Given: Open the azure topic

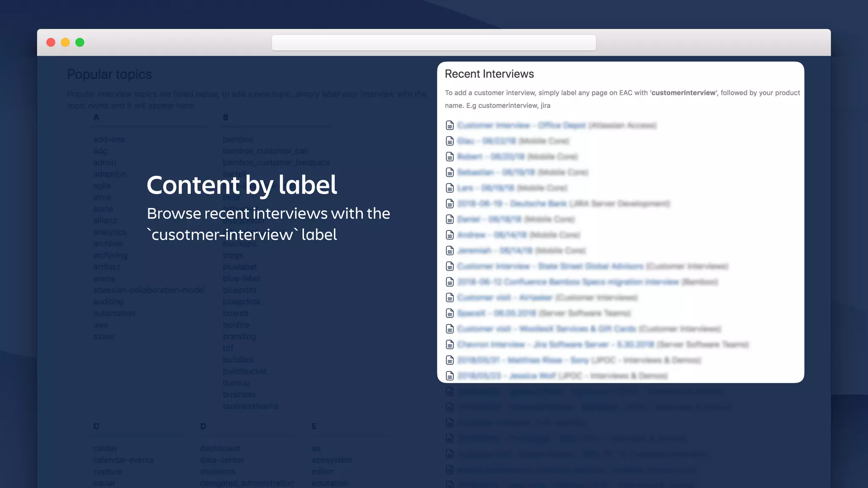Looking at the screenshot, I should tap(103, 337).
